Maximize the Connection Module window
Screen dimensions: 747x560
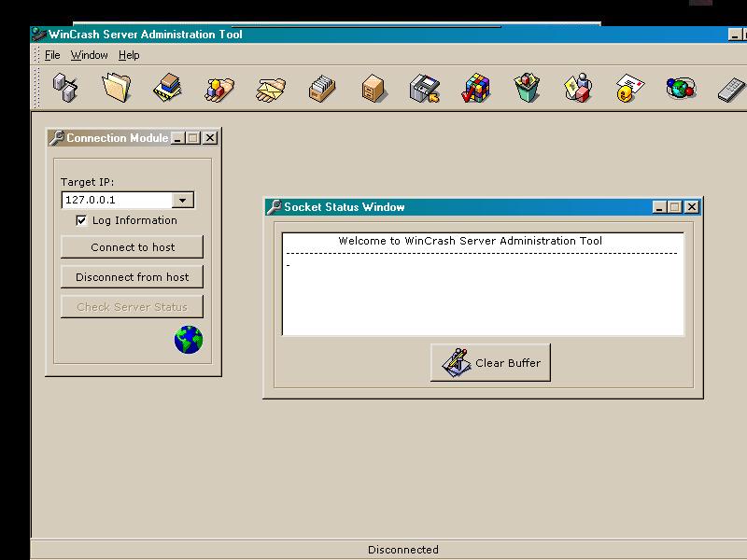(x=193, y=138)
